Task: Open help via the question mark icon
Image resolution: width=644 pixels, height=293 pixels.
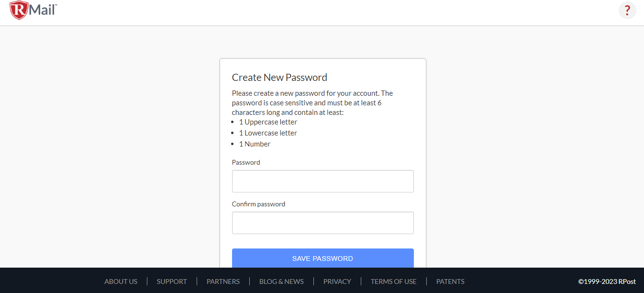Action: pyautogui.click(x=627, y=10)
